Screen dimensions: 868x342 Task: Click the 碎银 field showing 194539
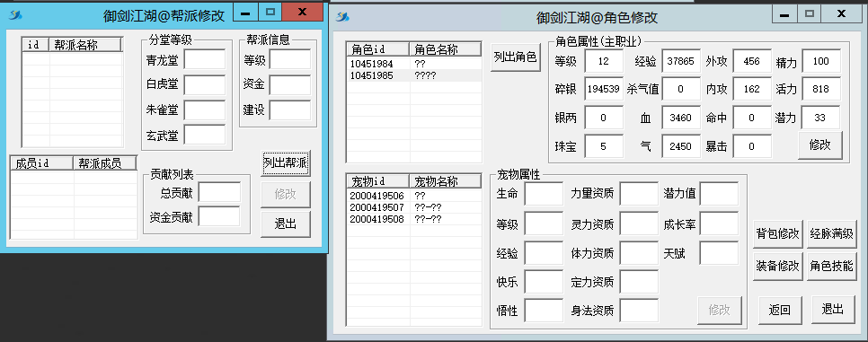(x=604, y=89)
